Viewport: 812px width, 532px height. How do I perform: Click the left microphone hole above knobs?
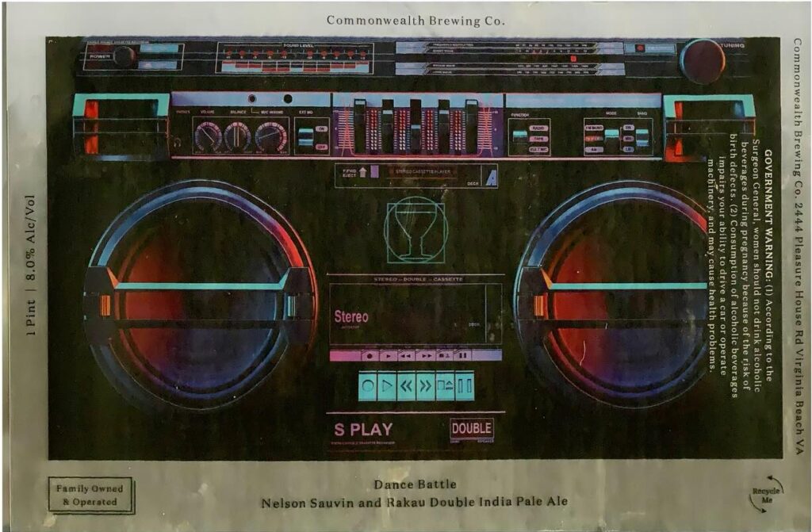(x=252, y=98)
